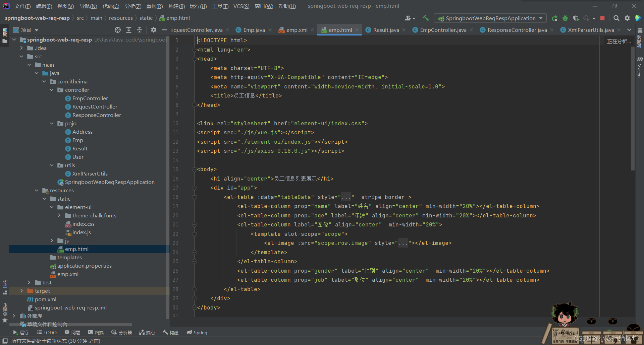Collapse the pojo package node
The height and width of the screenshot is (345, 644).
52,124
